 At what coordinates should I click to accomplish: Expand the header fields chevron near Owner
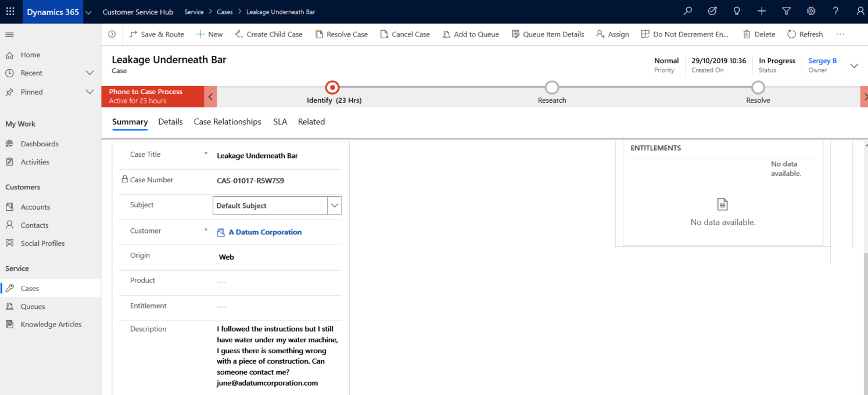point(854,66)
